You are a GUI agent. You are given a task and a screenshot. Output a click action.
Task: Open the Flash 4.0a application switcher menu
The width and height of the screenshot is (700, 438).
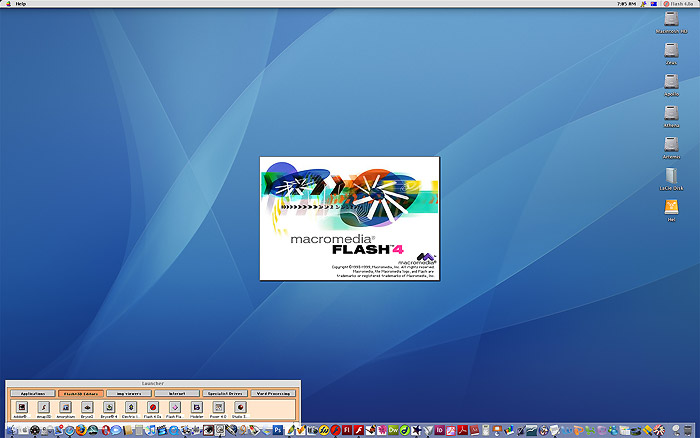[x=679, y=4]
